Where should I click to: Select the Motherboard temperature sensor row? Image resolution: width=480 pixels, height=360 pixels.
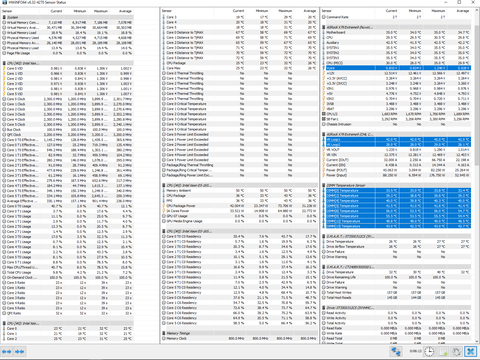pos(396,32)
